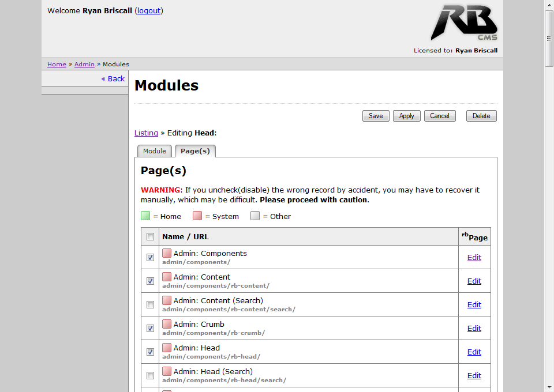Click the red System legend swatch
This screenshot has width=554, height=392.
197,216
